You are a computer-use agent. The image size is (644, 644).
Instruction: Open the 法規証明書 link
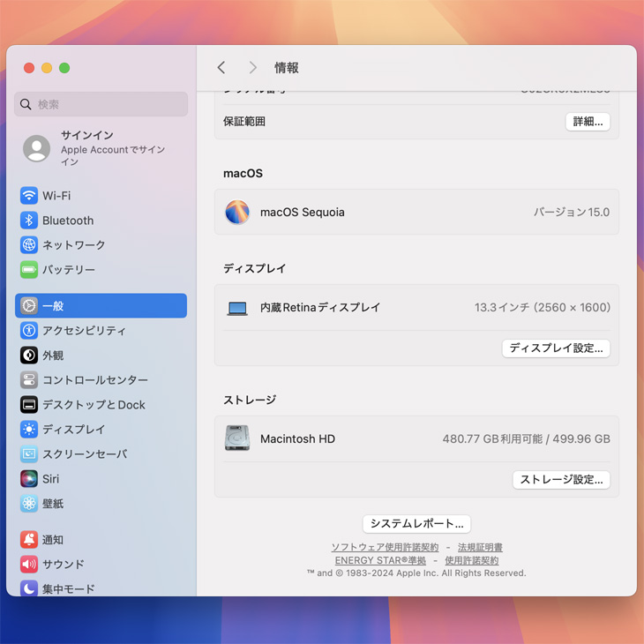[x=480, y=548]
